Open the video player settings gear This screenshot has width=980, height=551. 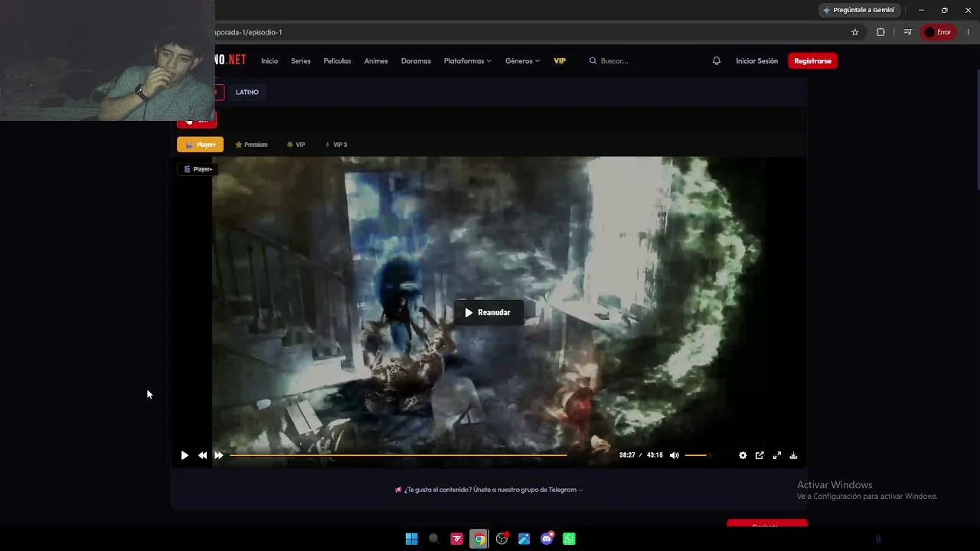click(743, 455)
